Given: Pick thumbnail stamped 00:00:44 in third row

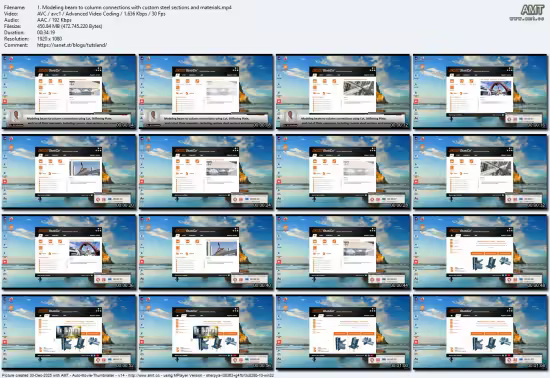Looking at the screenshot, I should point(343,252).
